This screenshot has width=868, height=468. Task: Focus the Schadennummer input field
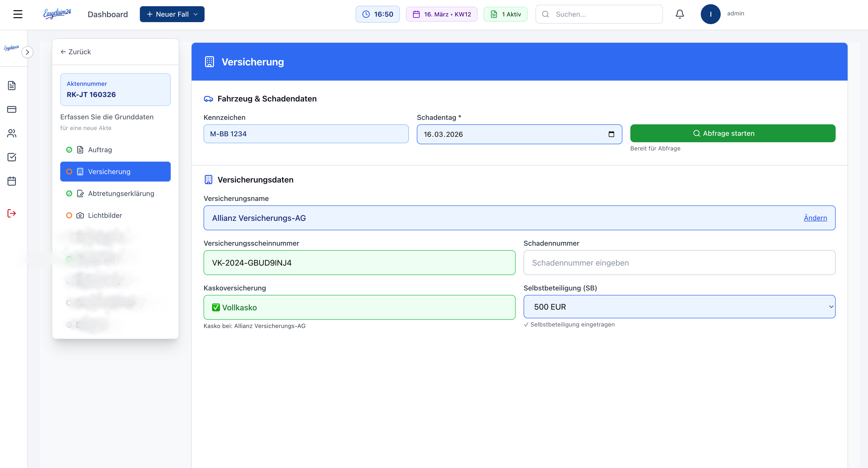pos(679,263)
